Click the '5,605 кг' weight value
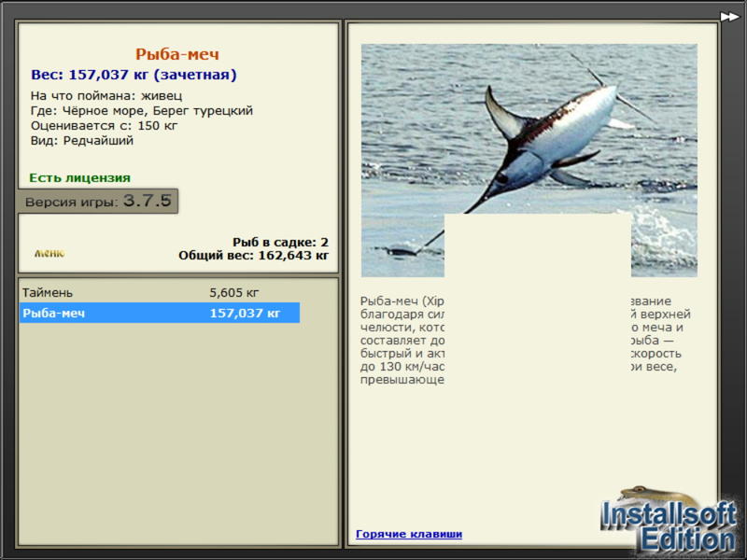 (x=234, y=292)
